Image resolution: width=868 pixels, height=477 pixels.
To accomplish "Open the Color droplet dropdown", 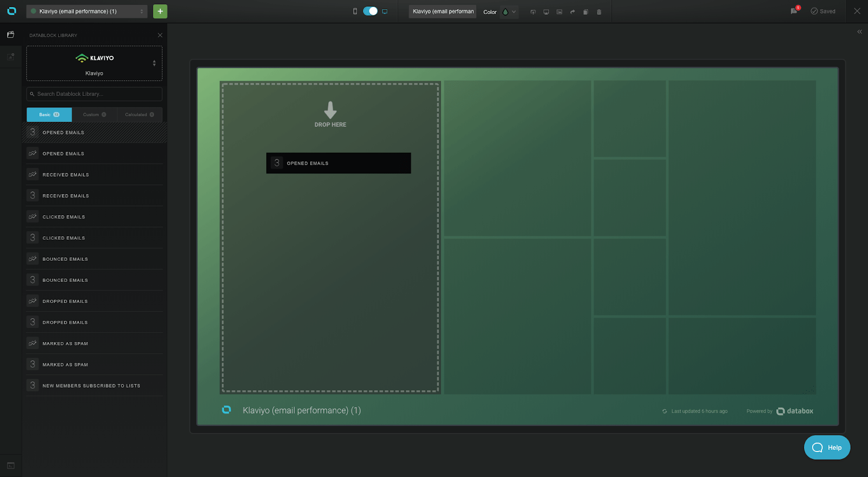I will tap(509, 12).
